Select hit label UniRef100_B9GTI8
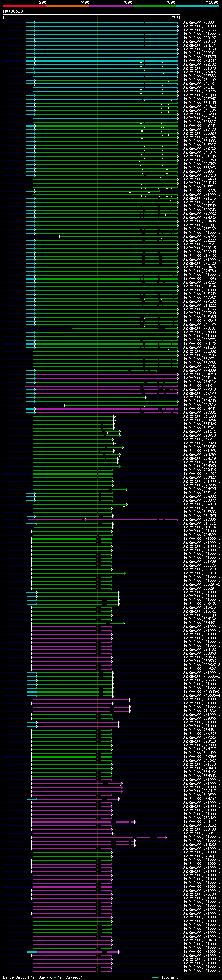The height and width of the screenshot is (980, 222). click(199, 41)
